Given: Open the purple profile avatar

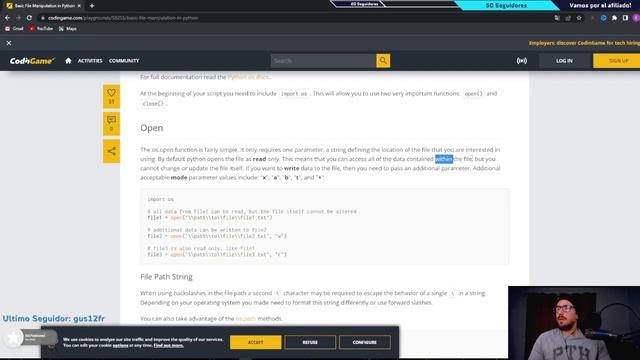Looking at the screenshot, I should (636, 18).
